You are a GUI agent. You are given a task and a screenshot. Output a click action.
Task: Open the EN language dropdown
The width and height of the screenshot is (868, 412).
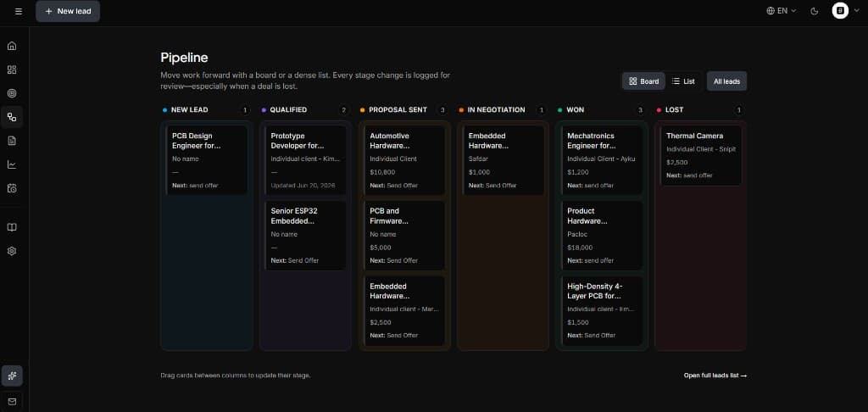pos(781,10)
